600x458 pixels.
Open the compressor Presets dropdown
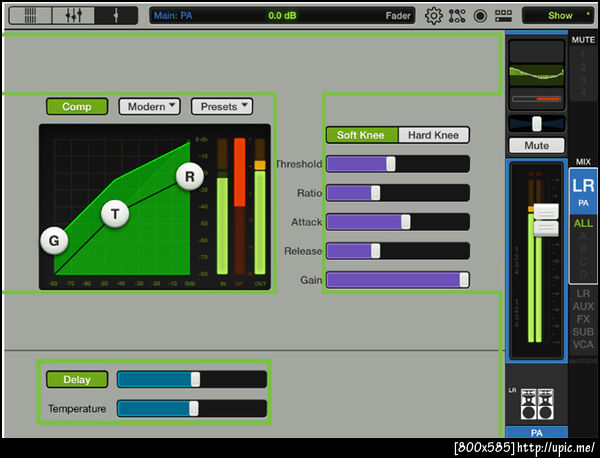(x=222, y=106)
